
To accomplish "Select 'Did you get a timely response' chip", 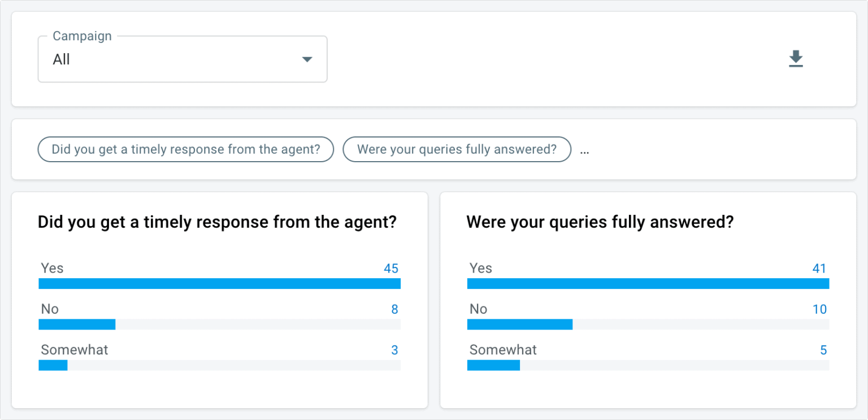I will point(186,150).
